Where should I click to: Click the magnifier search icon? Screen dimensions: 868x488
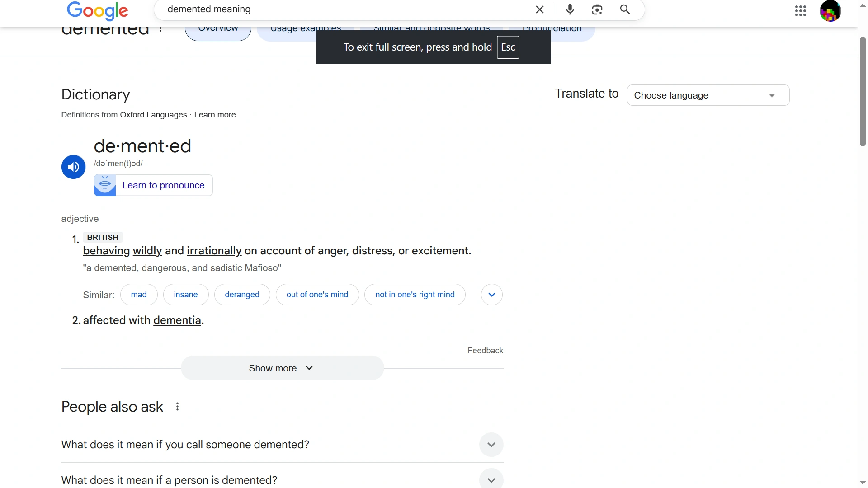pyautogui.click(x=625, y=9)
